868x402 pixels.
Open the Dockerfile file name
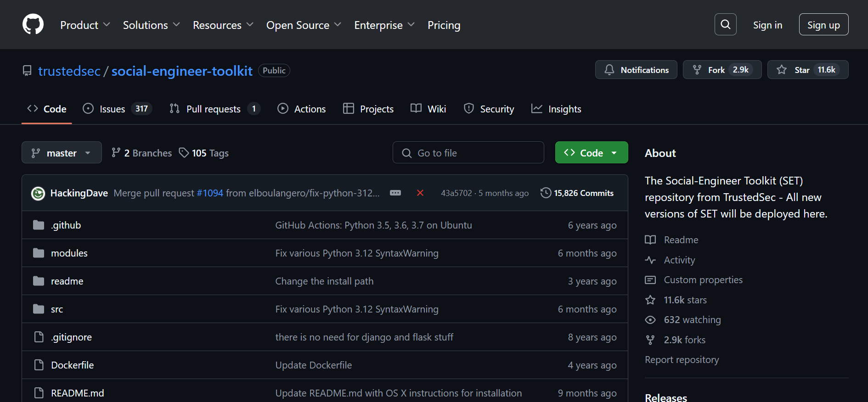(73, 365)
